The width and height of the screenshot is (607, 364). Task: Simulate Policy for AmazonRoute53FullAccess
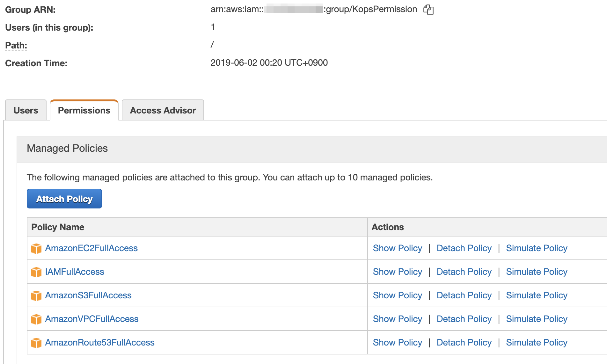pos(537,343)
